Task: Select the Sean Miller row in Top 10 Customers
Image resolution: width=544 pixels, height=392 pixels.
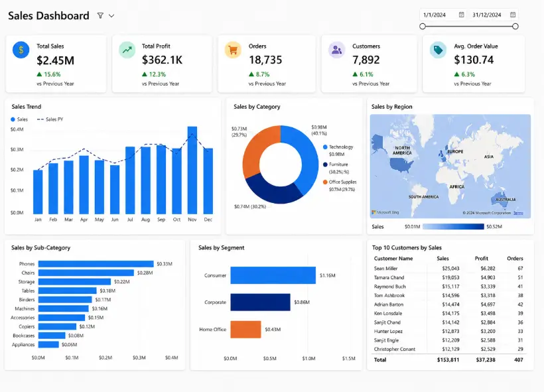Action: pyautogui.click(x=448, y=269)
